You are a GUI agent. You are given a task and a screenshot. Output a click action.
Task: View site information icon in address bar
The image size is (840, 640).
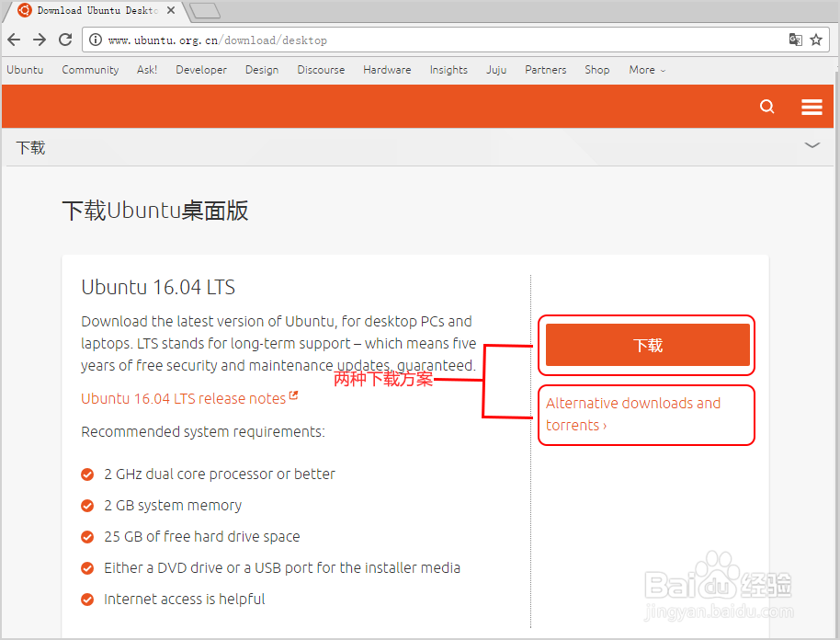[x=96, y=40]
